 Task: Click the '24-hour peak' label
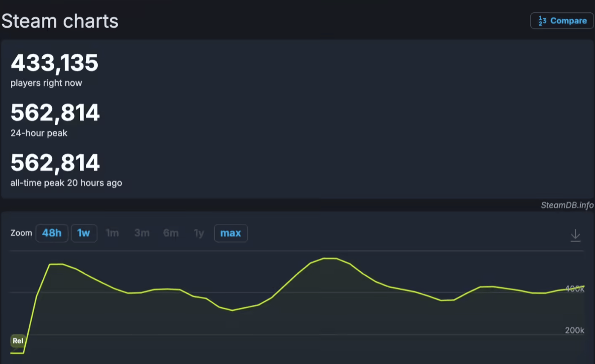[x=39, y=133]
